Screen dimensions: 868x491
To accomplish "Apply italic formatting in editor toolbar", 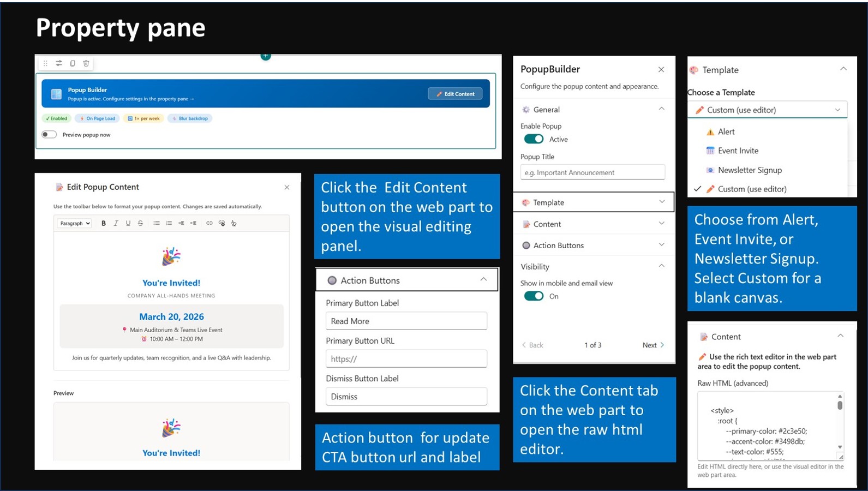I will pyautogui.click(x=116, y=223).
